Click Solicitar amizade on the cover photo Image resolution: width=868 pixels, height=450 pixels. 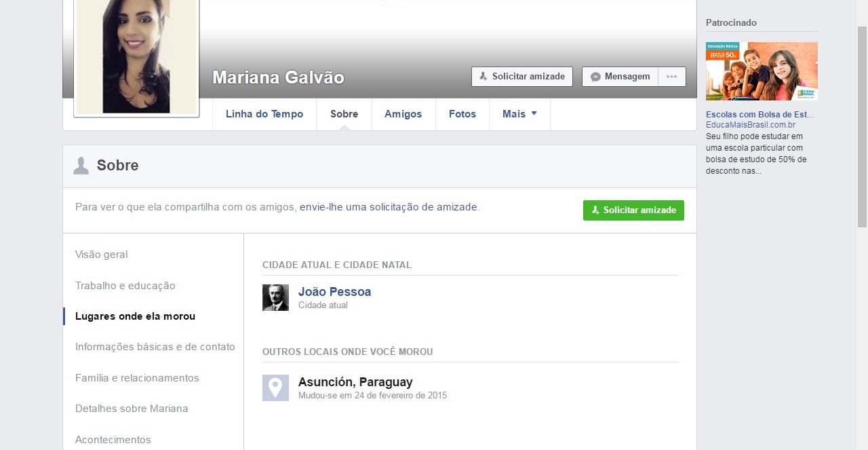point(521,77)
